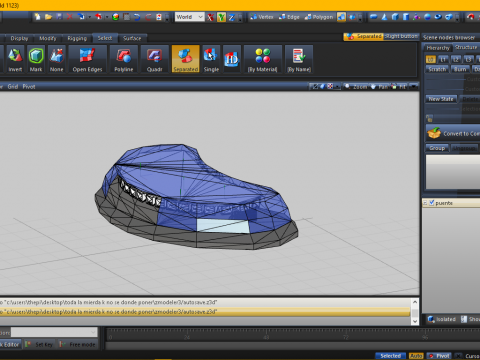Click the small padlock icon

pyautogui.click(x=429, y=118)
